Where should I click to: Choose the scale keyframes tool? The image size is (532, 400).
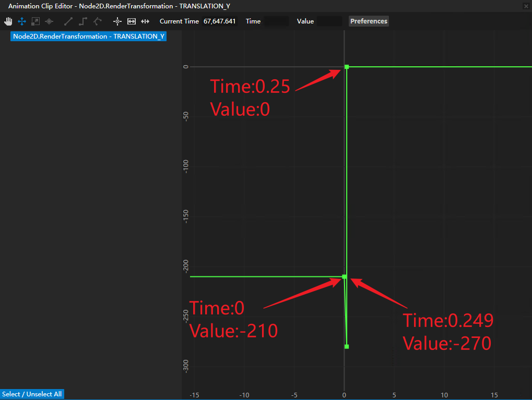(x=36, y=21)
